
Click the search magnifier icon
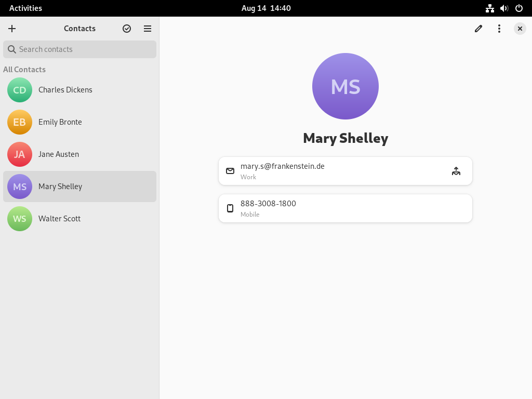[12, 49]
